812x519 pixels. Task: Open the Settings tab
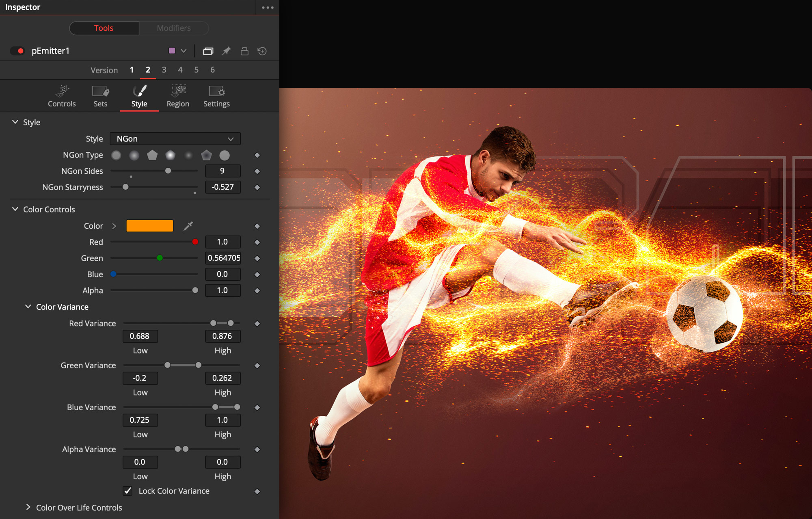pyautogui.click(x=216, y=97)
